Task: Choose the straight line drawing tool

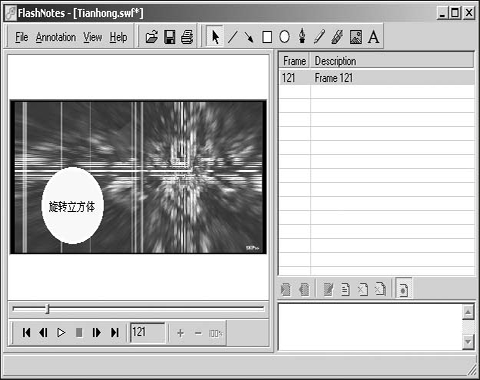Action: point(233,37)
